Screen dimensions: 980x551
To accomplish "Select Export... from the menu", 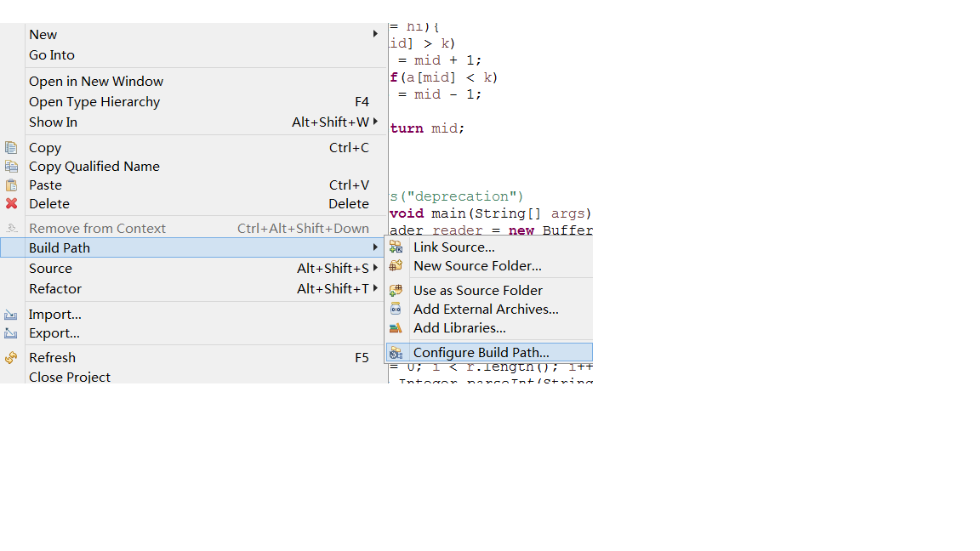I will 194,333.
